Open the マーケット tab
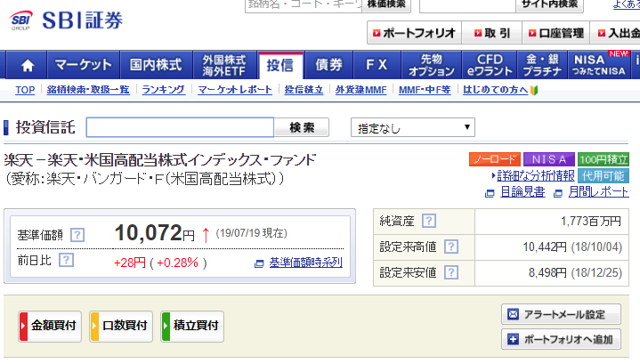The height and width of the screenshot is (364, 640). 84,65
